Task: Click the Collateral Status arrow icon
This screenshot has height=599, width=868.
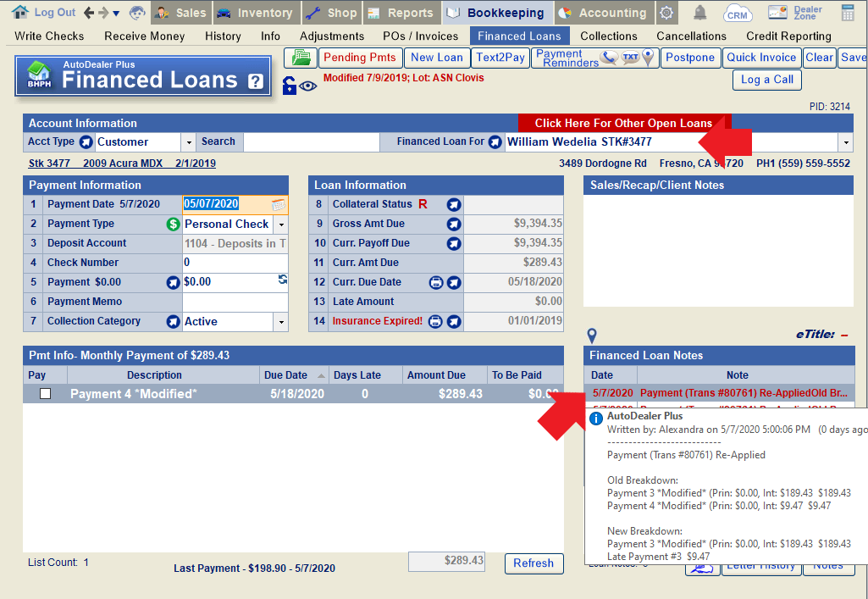Action: coord(454,205)
